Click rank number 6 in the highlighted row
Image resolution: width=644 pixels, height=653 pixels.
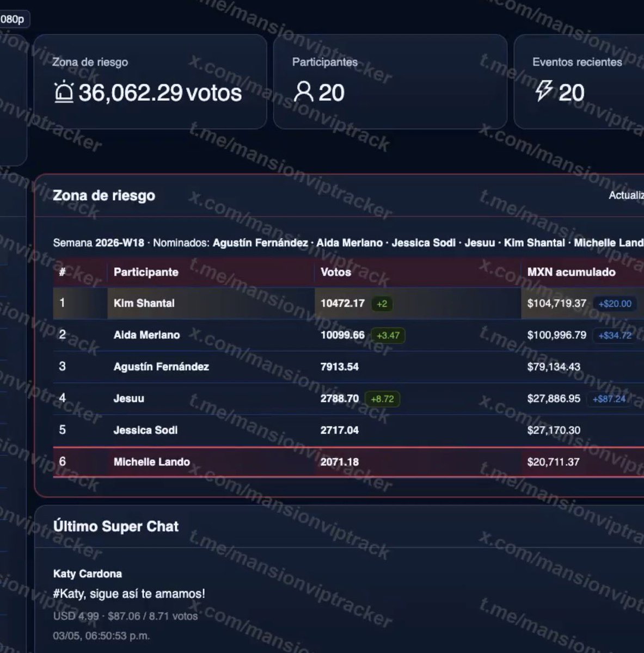click(62, 462)
